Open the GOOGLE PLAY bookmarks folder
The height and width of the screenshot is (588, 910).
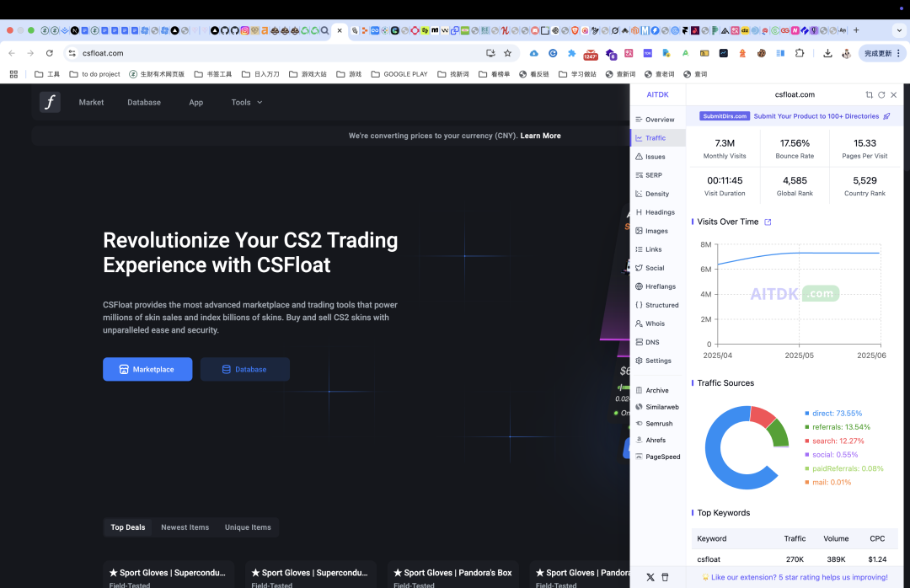399,74
